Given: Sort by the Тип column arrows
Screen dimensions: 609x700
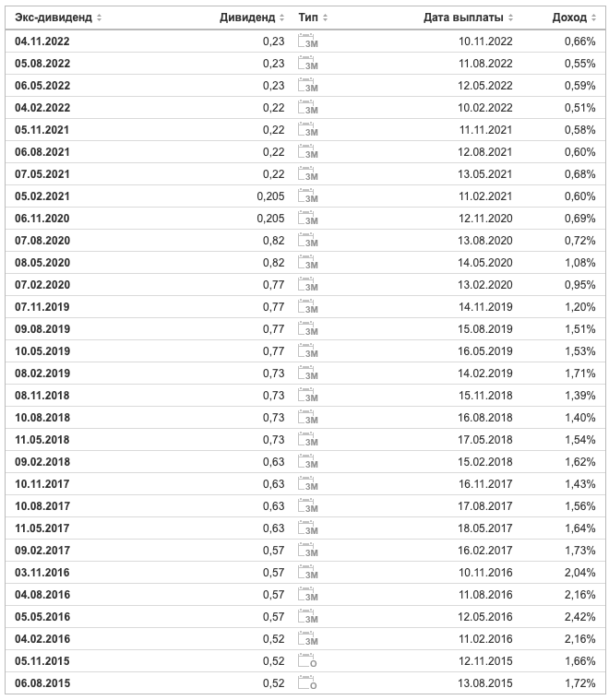Looking at the screenshot, I should [326, 18].
